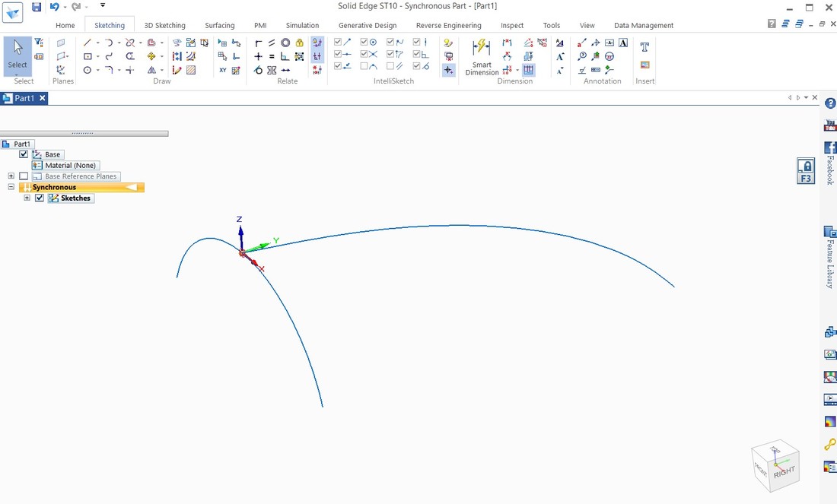Click the Select button in ribbon
This screenshot has width=837, height=504.
click(18, 55)
